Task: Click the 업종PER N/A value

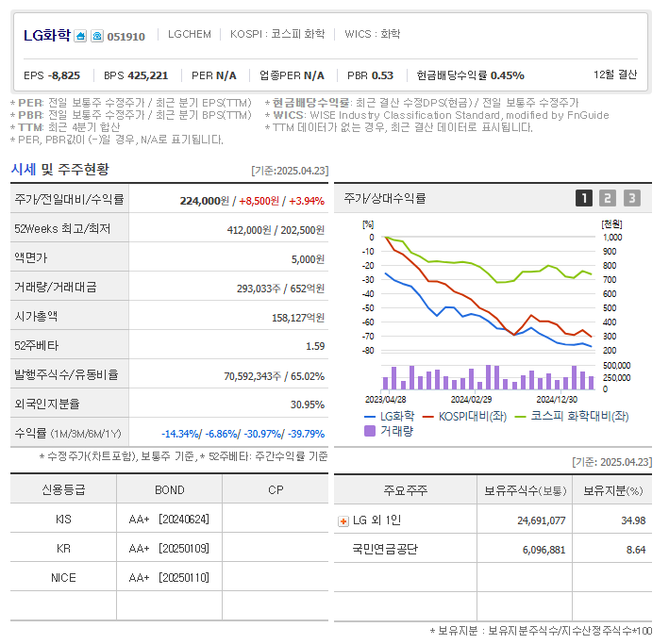Action: click(314, 75)
